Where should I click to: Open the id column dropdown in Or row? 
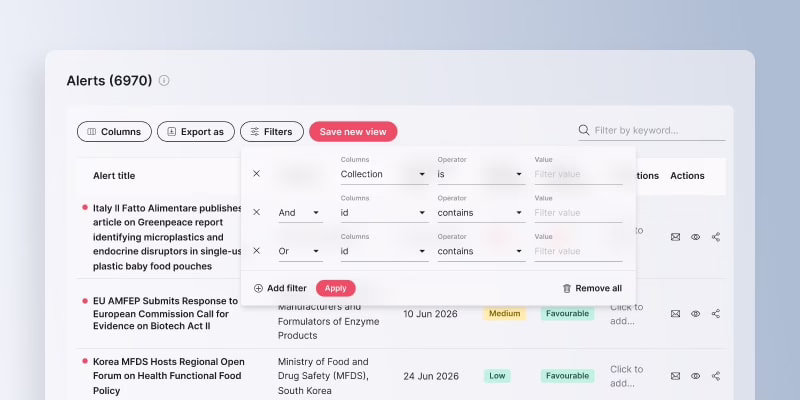pyautogui.click(x=385, y=251)
